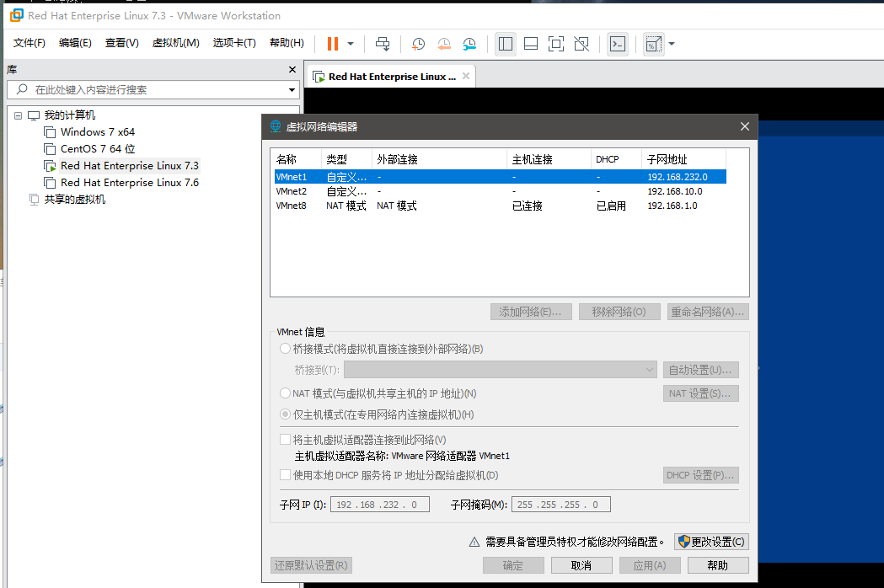Close the library panel with X
This screenshot has width=884, height=588.
(292, 69)
